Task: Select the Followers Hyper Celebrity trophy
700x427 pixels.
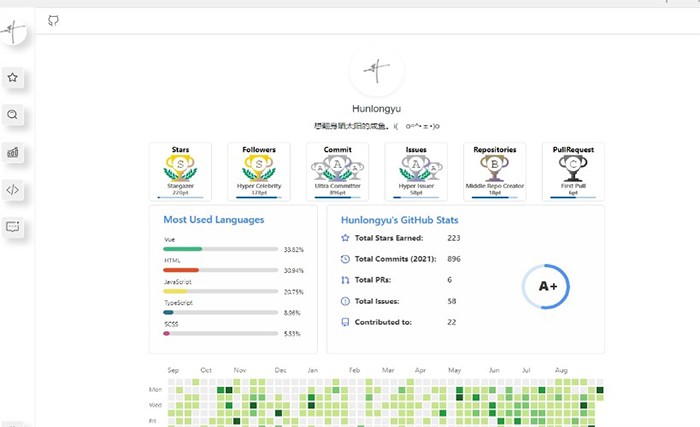Action: click(259, 172)
